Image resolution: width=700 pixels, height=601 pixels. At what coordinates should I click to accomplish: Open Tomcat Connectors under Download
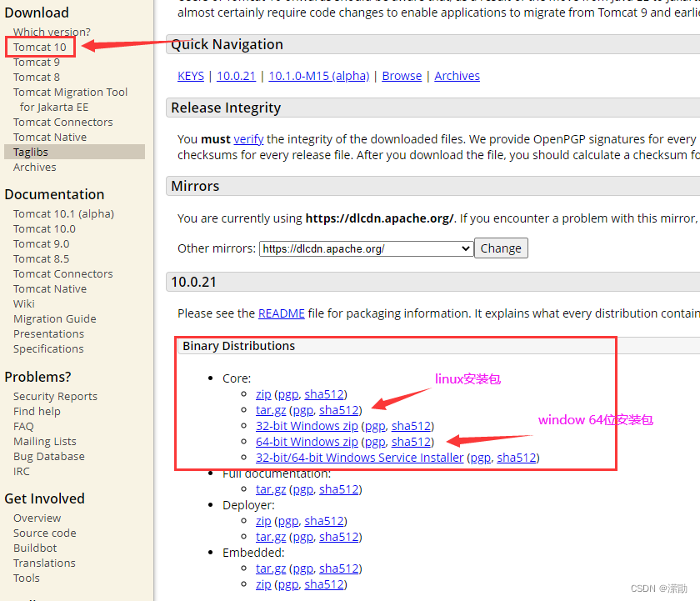(63, 122)
